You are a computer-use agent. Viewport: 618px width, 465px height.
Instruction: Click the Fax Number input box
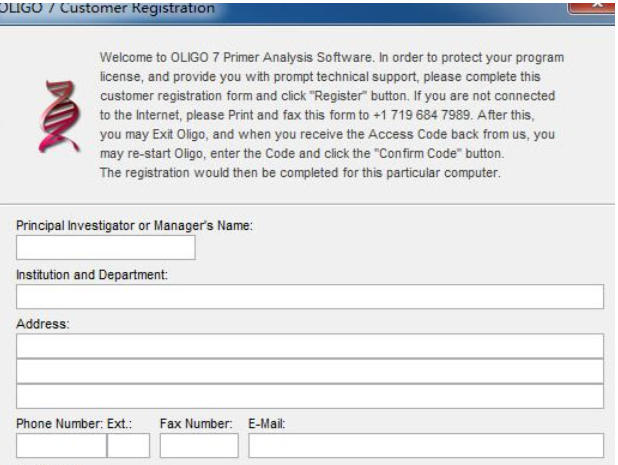click(199, 445)
